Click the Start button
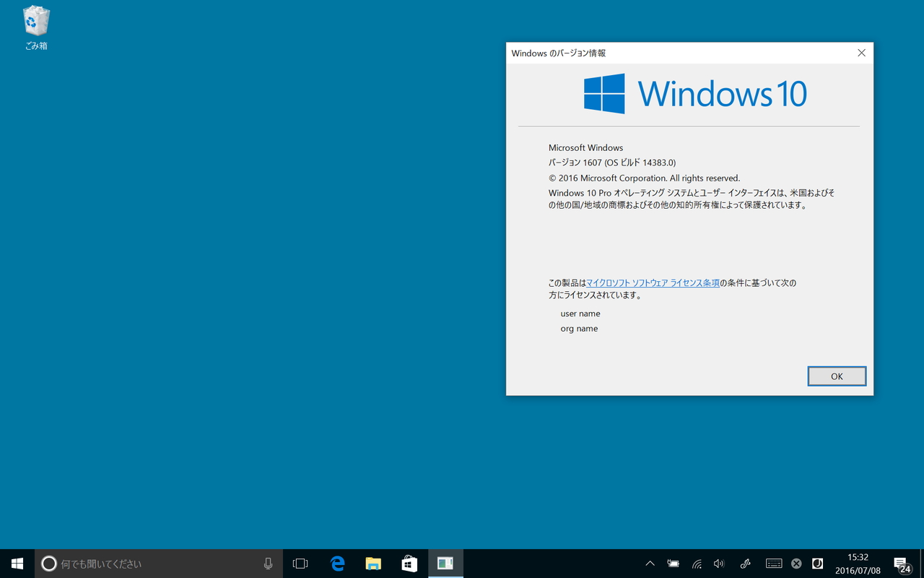 (17, 564)
